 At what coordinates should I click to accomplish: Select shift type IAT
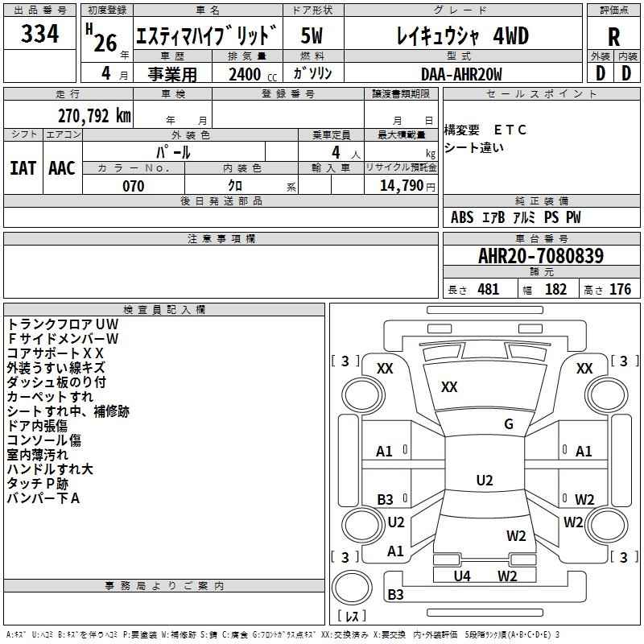pyautogui.click(x=23, y=168)
